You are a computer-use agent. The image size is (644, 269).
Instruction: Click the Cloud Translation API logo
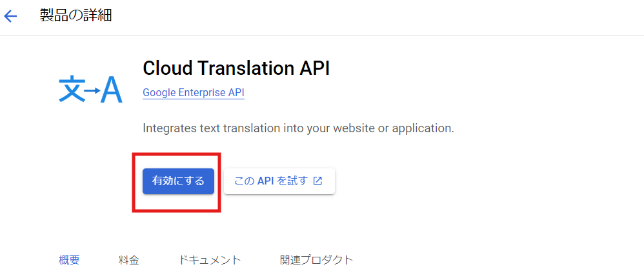90,90
